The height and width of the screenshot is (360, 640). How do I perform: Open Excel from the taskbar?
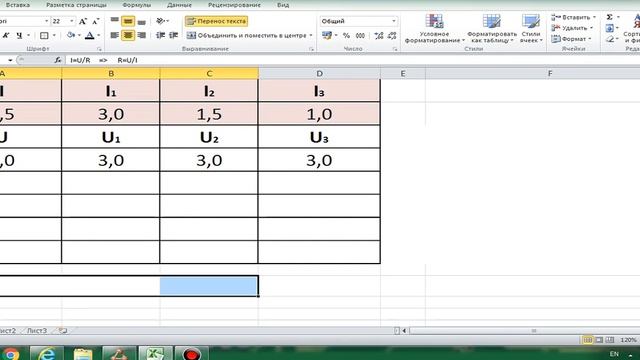[x=155, y=353]
